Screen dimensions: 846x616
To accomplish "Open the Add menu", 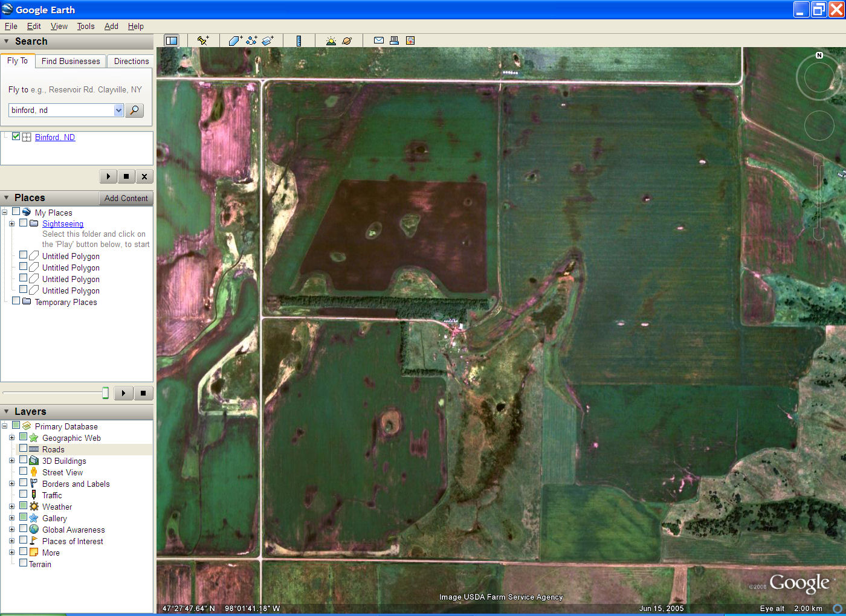I will [111, 26].
